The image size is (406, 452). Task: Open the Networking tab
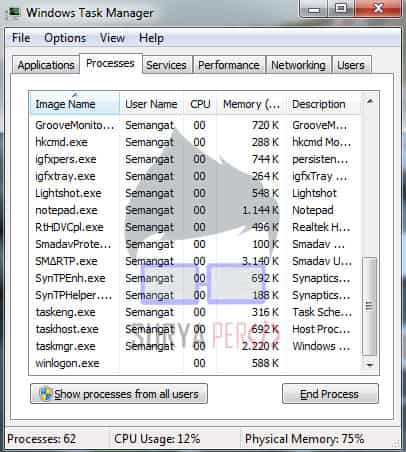pyautogui.click(x=298, y=65)
